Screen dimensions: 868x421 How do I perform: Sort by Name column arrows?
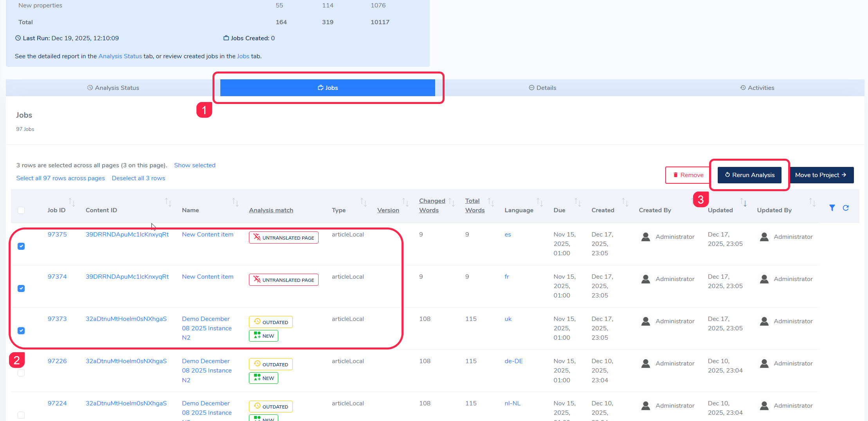[x=235, y=202]
